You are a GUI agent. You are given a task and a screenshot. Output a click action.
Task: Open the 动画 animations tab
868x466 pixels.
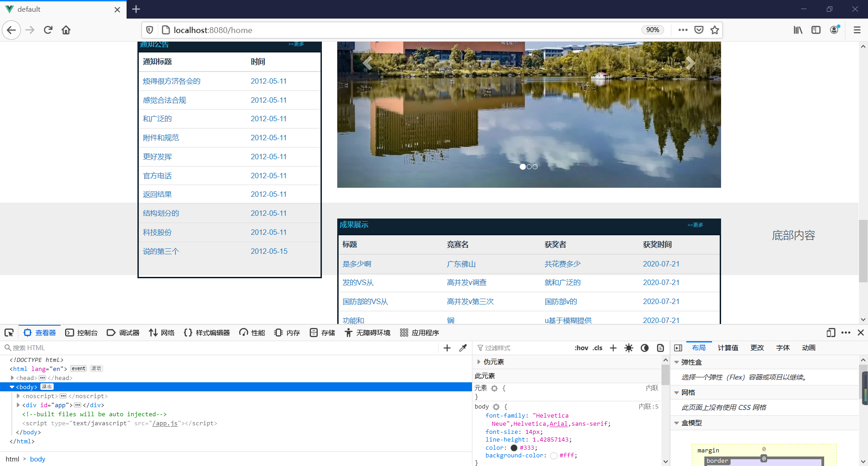coord(808,348)
